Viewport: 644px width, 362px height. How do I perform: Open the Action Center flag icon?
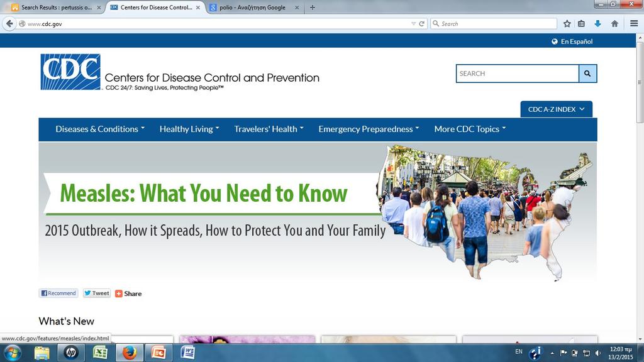pos(563,353)
